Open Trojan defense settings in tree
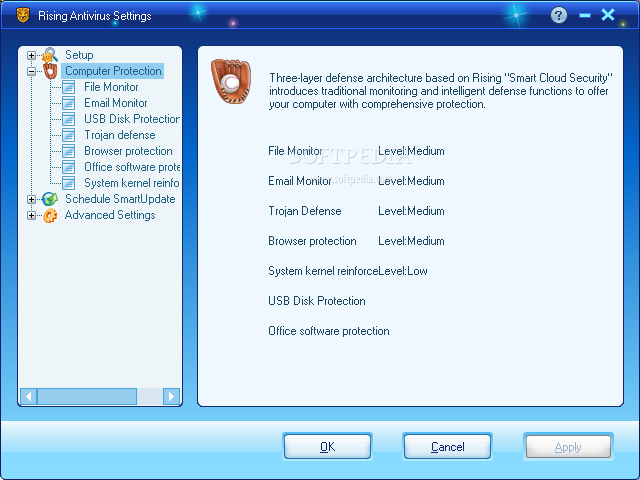640x480 pixels. coord(120,135)
